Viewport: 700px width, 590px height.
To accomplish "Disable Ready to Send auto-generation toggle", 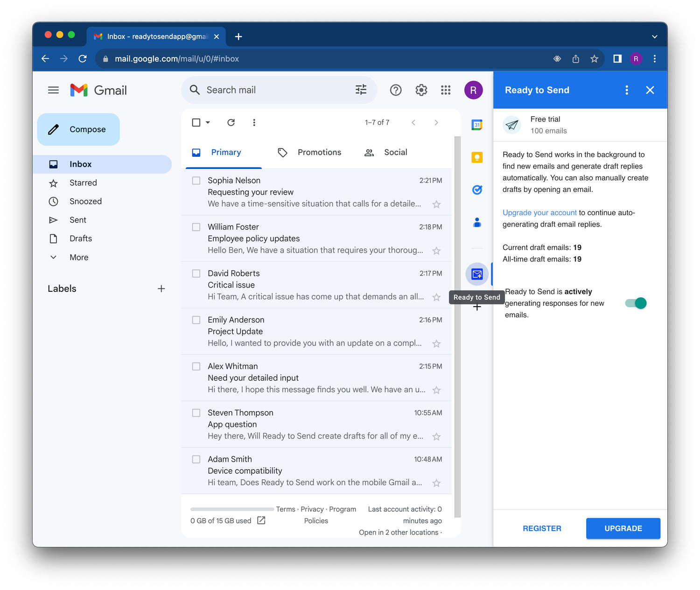I will pos(636,303).
